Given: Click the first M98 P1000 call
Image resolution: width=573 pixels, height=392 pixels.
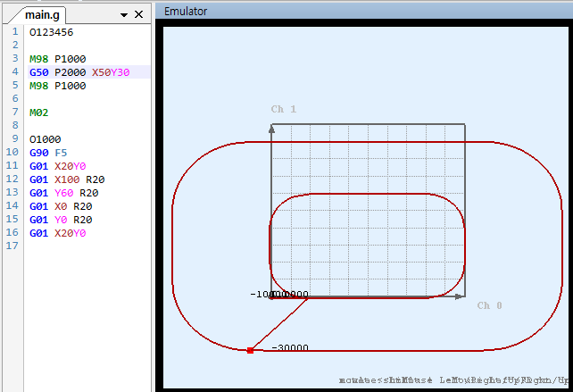Looking at the screenshot, I should 57,59.
